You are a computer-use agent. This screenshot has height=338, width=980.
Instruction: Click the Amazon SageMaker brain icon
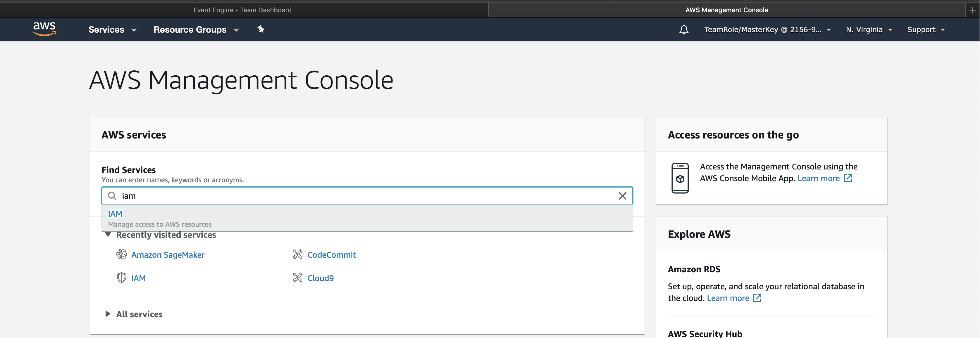coord(121,254)
